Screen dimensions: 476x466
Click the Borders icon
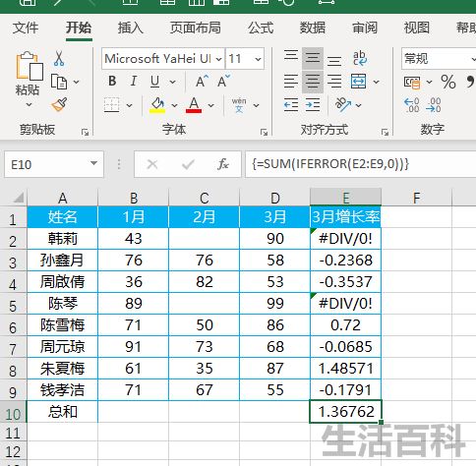click(x=112, y=105)
